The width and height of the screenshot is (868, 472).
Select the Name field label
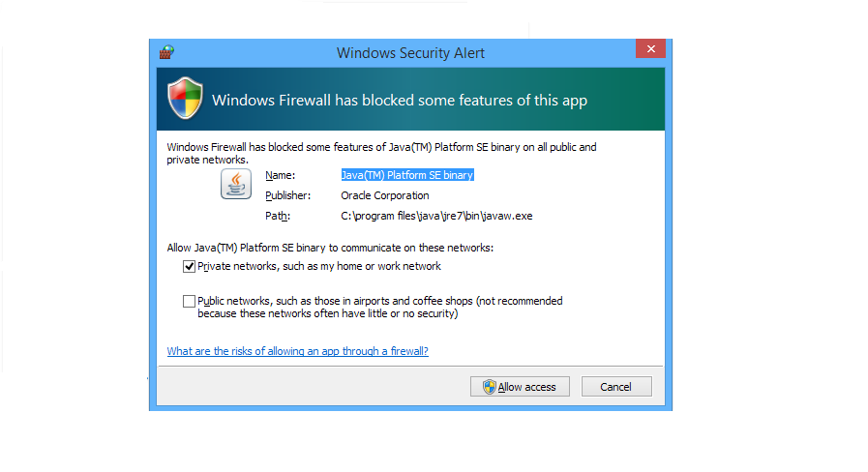[280, 175]
